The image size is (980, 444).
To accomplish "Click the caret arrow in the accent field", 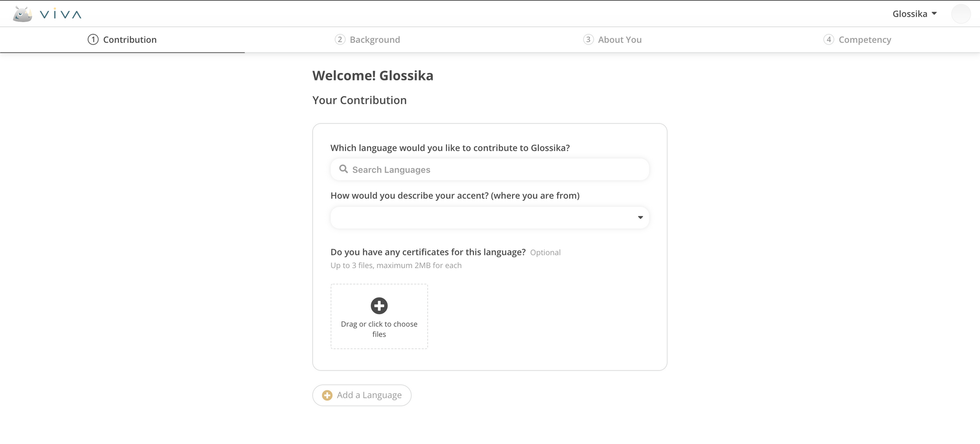I will click(x=640, y=218).
